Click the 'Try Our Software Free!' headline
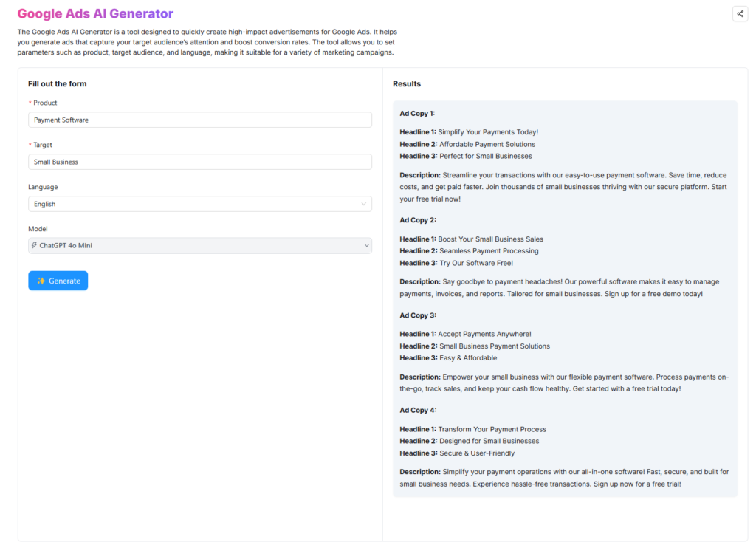This screenshot has width=756, height=548. pyautogui.click(x=476, y=263)
